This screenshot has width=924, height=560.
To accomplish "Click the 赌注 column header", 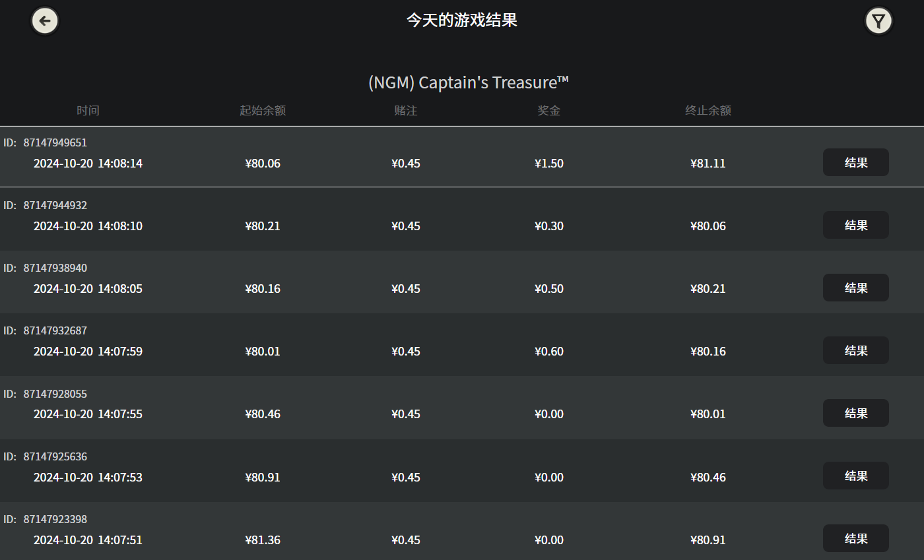I will [x=406, y=110].
